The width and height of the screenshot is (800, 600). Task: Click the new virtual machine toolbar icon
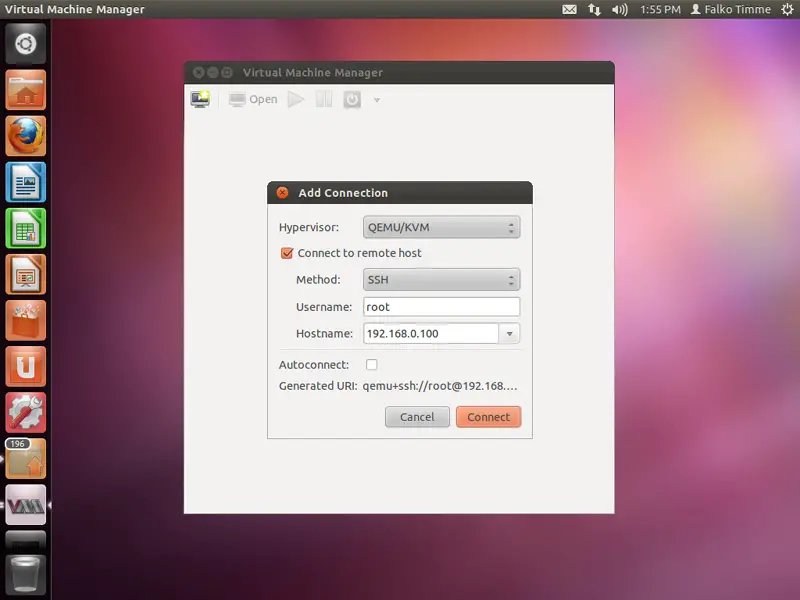(200, 99)
